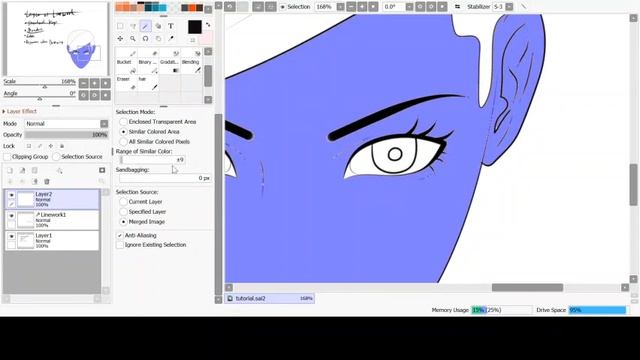Screen dimensions: 640x360
Task: Click the Redo button in top toolbar
Action: [242, 7]
